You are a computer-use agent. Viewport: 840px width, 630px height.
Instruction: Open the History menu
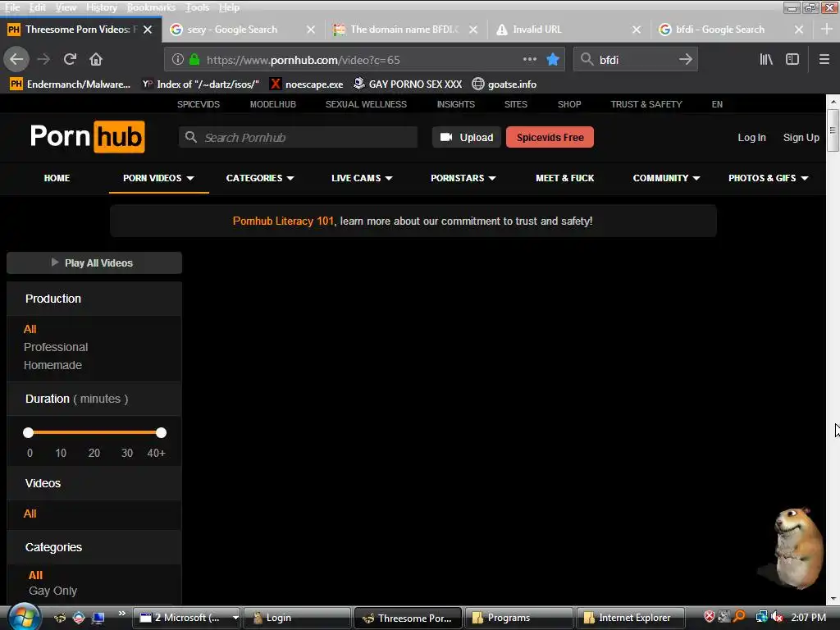point(101,7)
